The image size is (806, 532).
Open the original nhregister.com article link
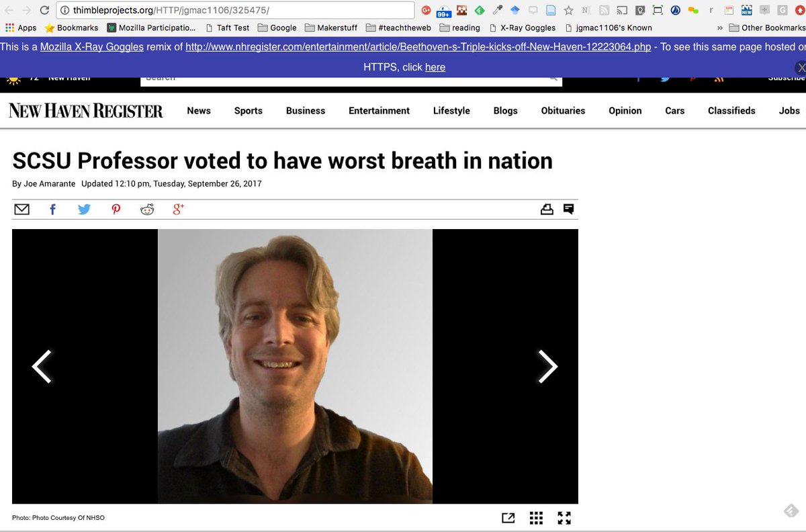click(418, 47)
